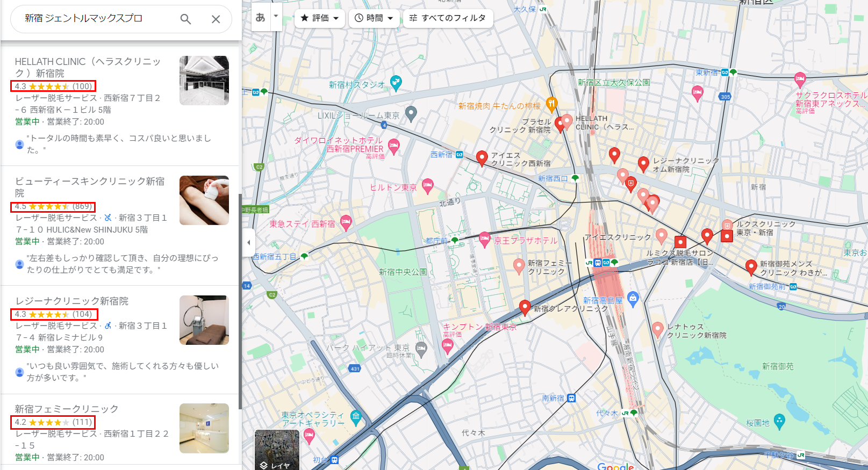Click the review quote 左右差もしっかり確認して頂き
Screen dimensions: 868x470
coord(123,264)
